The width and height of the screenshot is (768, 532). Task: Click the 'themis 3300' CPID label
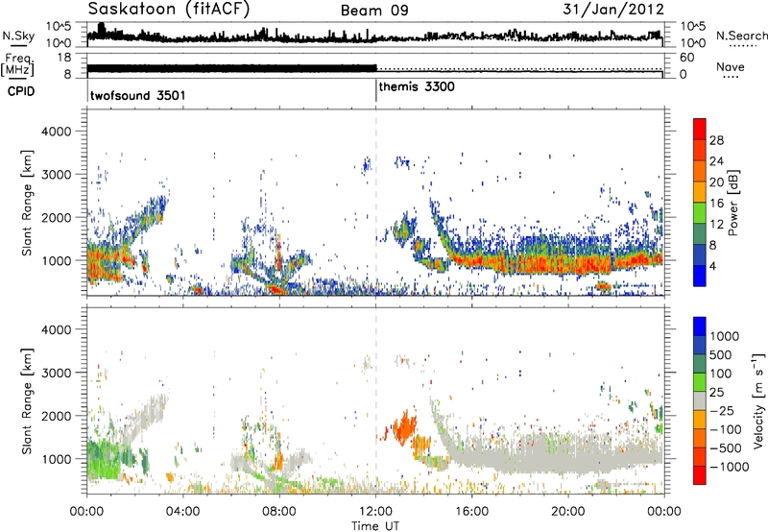(417, 86)
